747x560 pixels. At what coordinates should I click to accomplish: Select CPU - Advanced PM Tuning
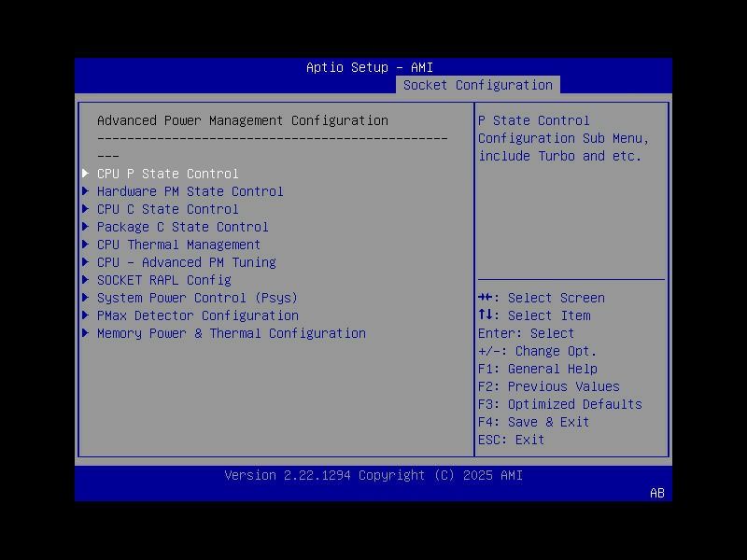tap(187, 261)
